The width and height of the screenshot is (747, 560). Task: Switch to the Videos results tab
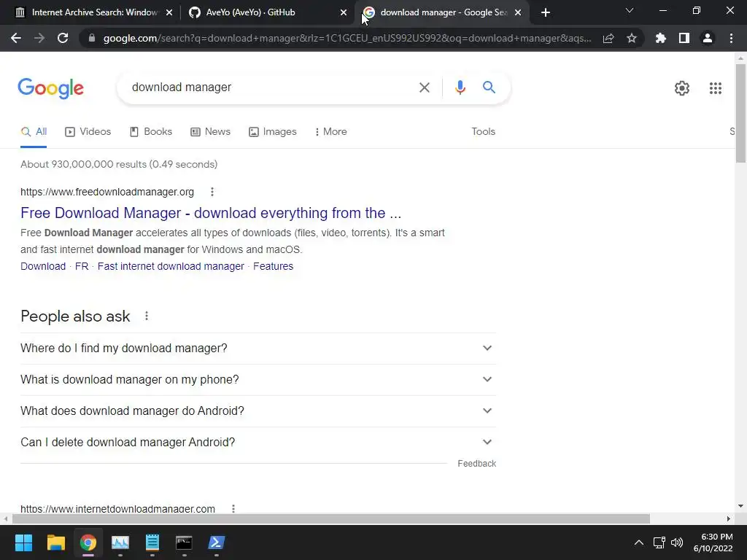pyautogui.click(x=88, y=131)
